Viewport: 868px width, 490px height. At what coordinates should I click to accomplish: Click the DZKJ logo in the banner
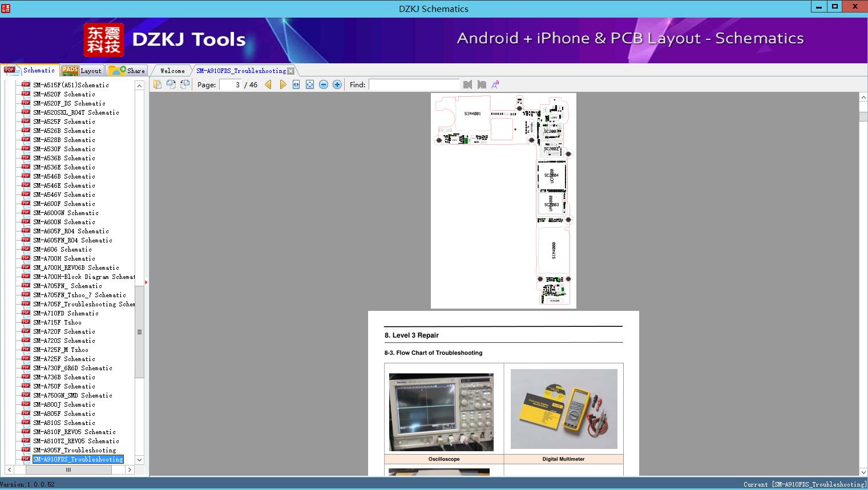coord(104,40)
